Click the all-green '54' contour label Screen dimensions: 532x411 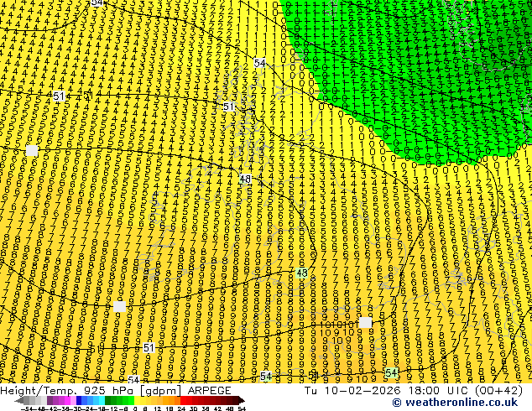(391, 372)
